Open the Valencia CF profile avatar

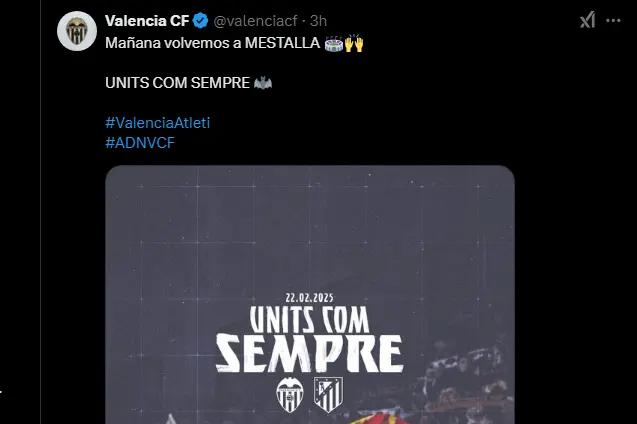tap(77, 31)
